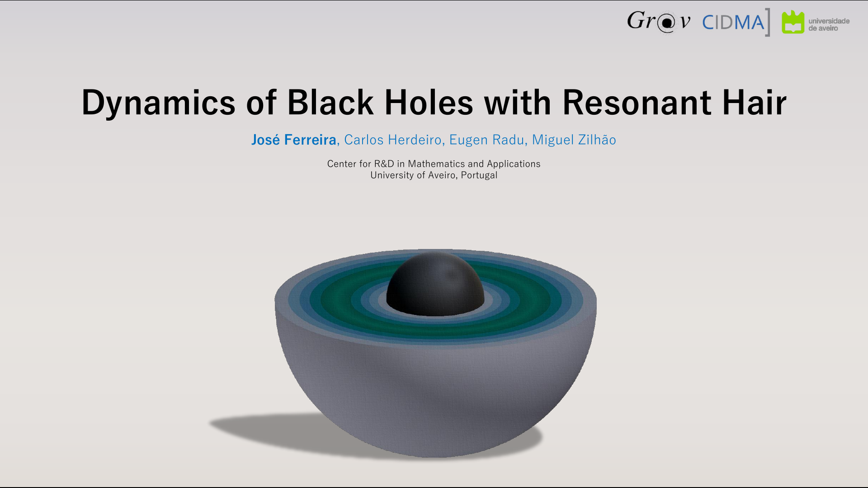Click the Center for R&D affiliation text
Image resolution: width=868 pixels, height=488 pixels.
tap(434, 164)
